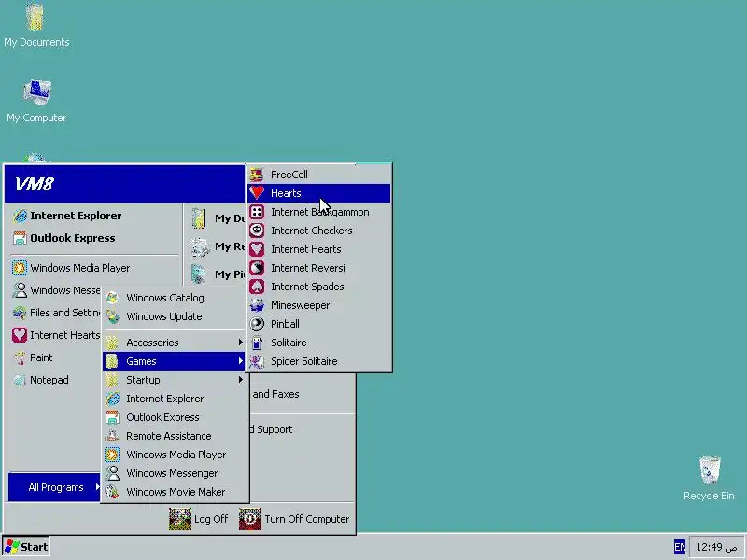
Task: Click the 'Internet Spades' label
Action: pos(307,287)
